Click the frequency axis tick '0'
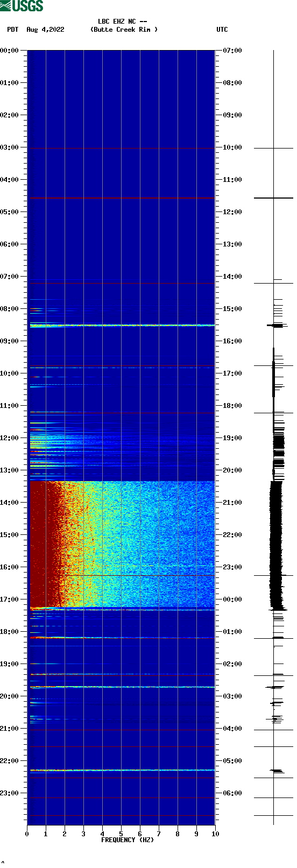This screenshot has height=868, width=297. (27, 834)
